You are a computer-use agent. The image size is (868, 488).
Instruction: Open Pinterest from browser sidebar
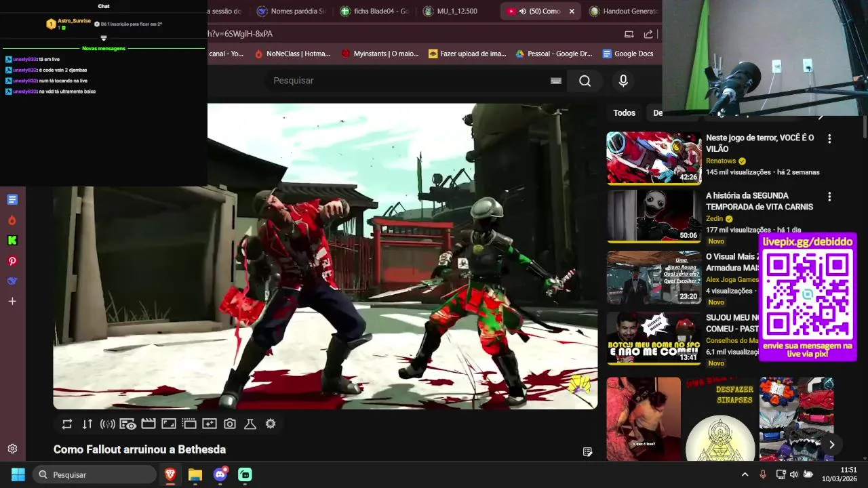(12, 261)
